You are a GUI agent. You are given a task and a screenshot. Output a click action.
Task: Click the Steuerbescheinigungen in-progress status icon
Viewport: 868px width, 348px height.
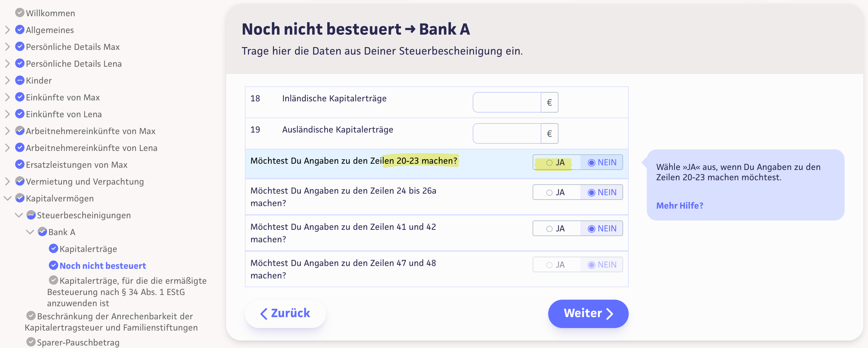click(31, 215)
